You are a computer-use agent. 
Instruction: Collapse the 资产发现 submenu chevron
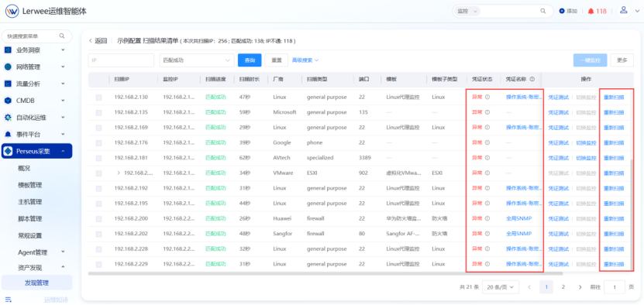pyautogui.click(x=63, y=267)
